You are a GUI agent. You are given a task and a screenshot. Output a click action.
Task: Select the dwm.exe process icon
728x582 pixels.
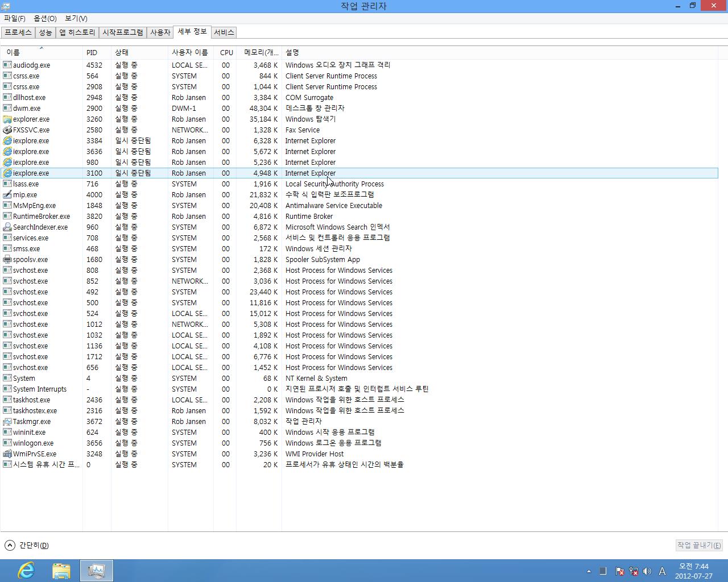7,108
